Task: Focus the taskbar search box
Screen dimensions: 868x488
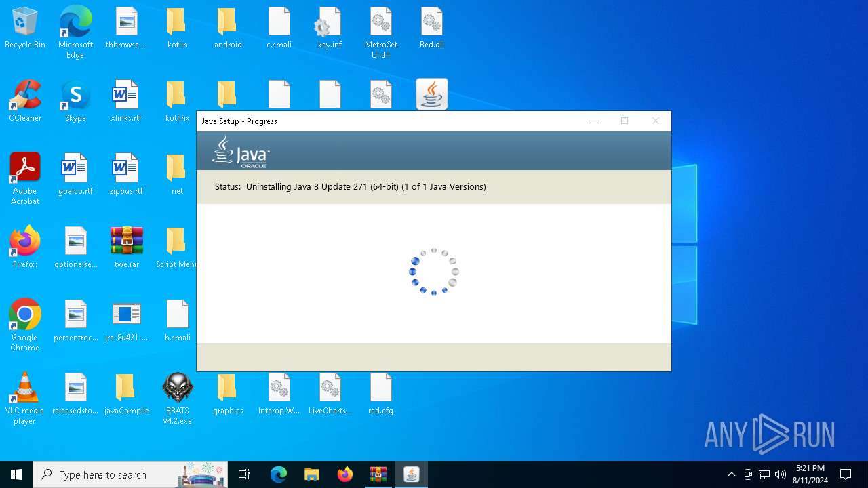Action: click(130, 474)
